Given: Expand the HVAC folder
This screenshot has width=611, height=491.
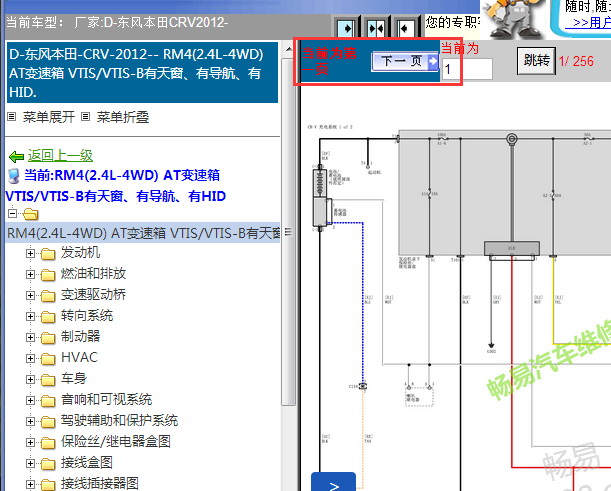Looking at the screenshot, I should (x=30, y=359).
